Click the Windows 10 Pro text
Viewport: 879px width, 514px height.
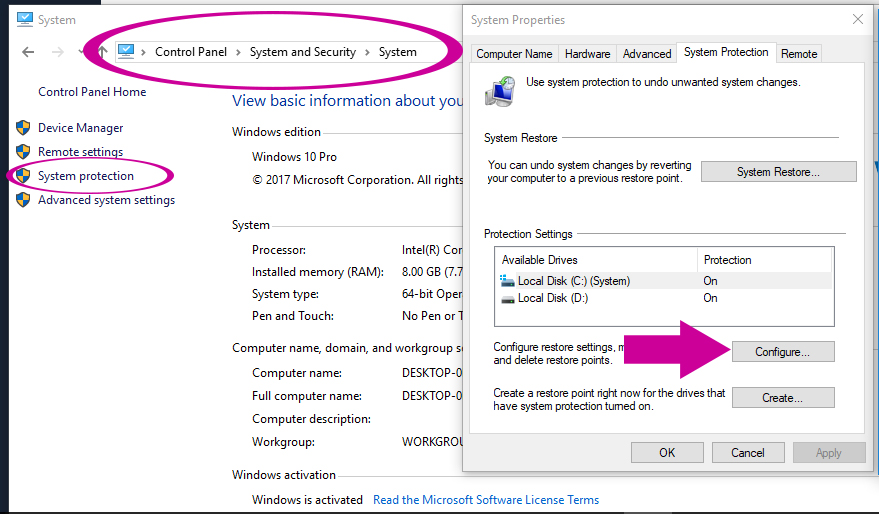tap(294, 157)
